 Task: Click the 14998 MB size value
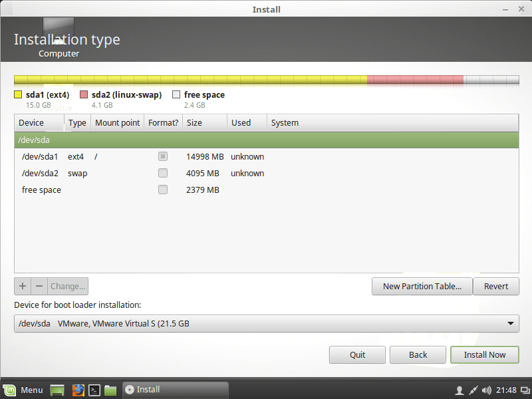pos(205,157)
